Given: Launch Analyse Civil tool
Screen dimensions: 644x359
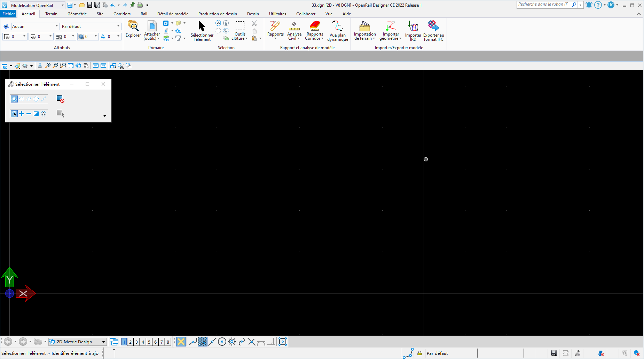Looking at the screenshot, I should (294, 31).
